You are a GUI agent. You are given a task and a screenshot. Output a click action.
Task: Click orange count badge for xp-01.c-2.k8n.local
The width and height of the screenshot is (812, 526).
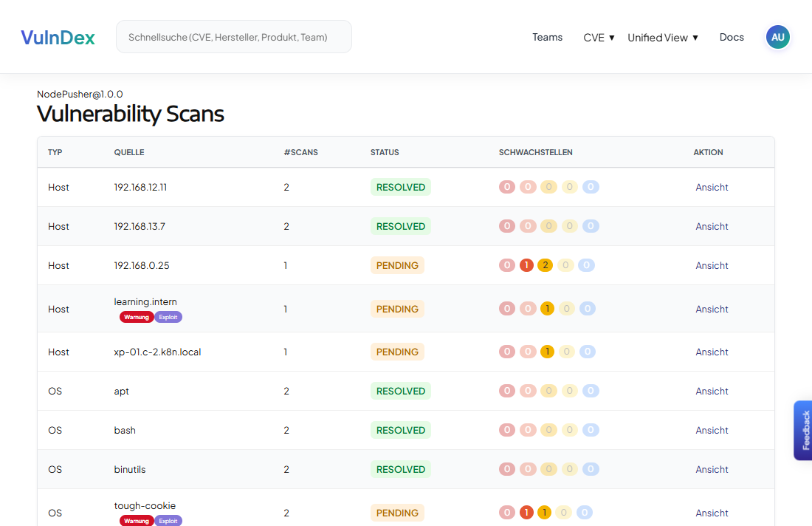[x=547, y=352]
